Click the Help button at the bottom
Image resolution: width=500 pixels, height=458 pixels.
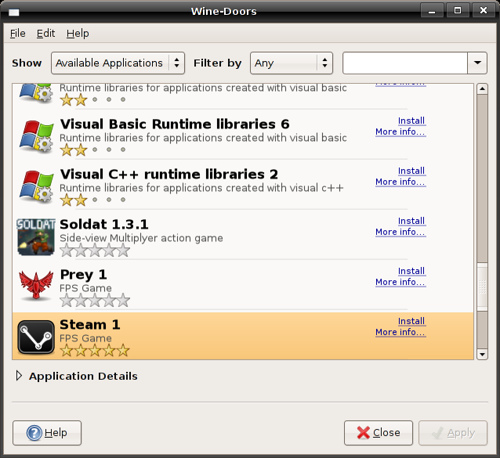[47, 433]
